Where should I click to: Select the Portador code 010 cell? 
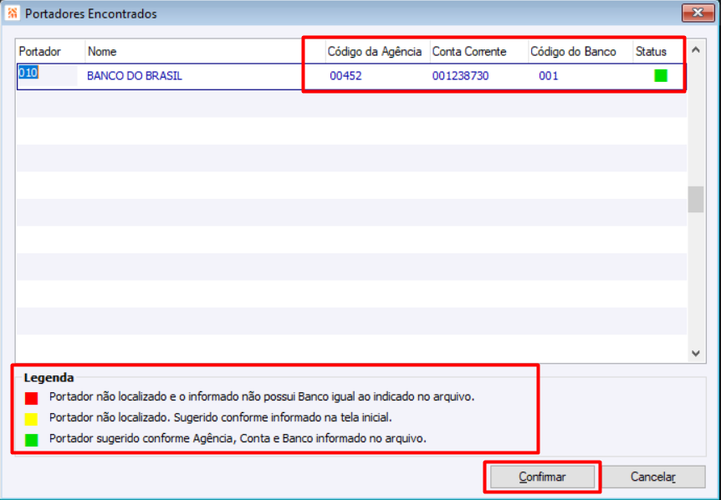(x=47, y=76)
